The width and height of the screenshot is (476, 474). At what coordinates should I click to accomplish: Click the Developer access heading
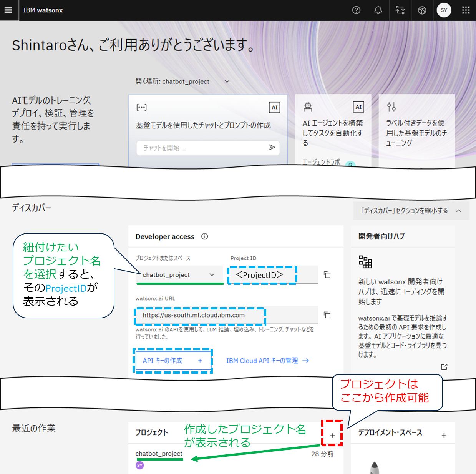coord(165,237)
